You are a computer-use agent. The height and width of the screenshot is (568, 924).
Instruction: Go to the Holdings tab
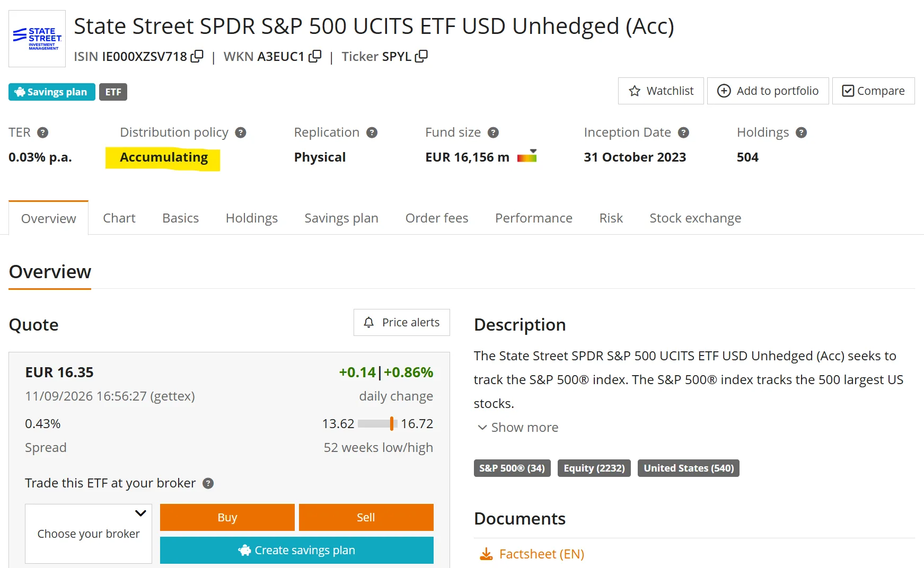(252, 218)
